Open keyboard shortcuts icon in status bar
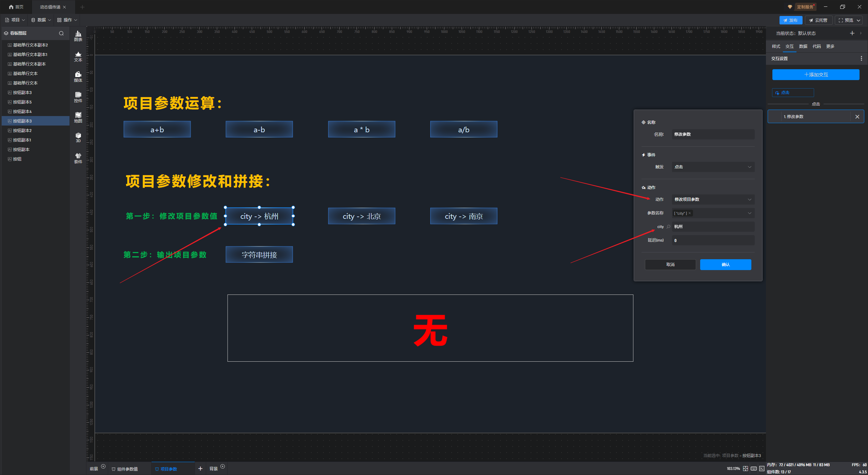 (754, 469)
